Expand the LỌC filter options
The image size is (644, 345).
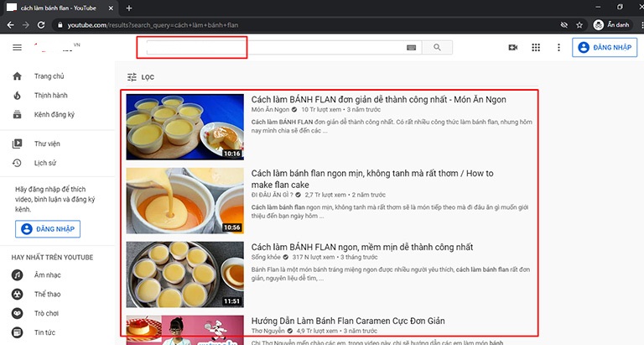(141, 76)
